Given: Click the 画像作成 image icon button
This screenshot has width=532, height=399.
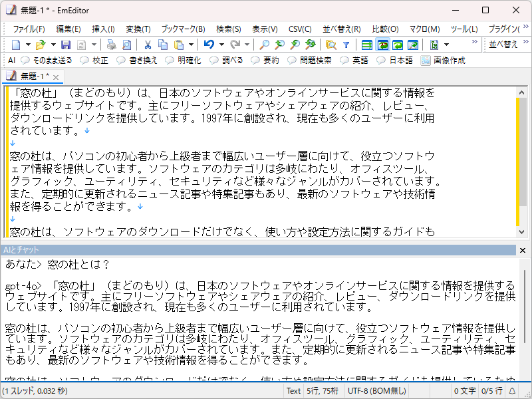Looking at the screenshot, I should [443, 61].
